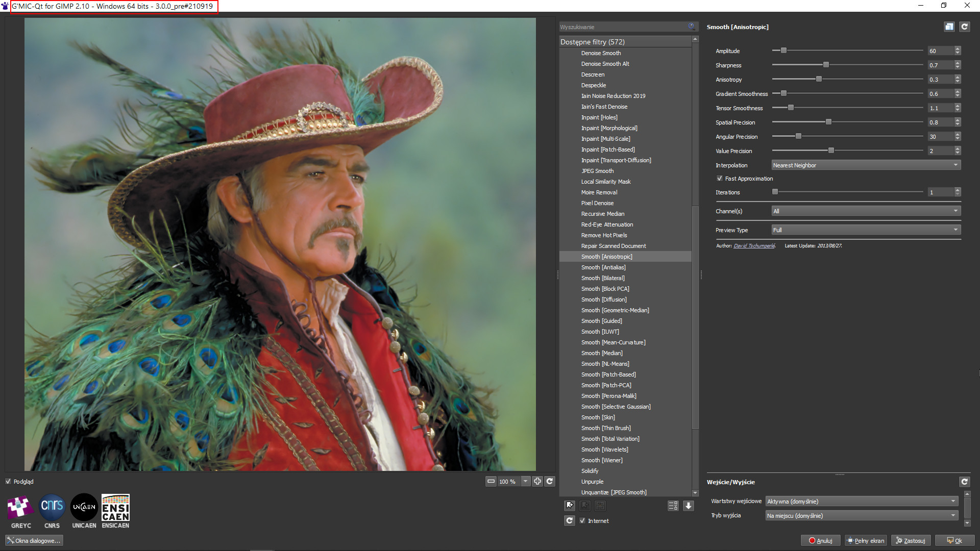Click the Amplitude slider handle
Image resolution: width=980 pixels, height=551 pixels.
[783, 51]
